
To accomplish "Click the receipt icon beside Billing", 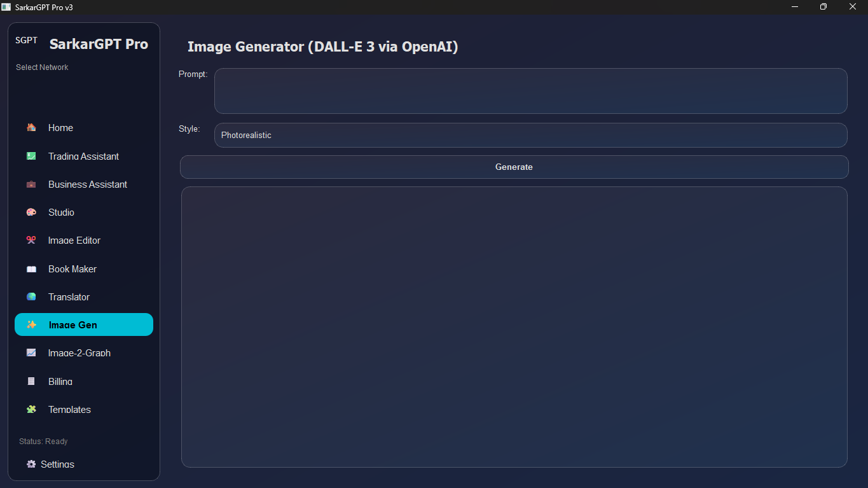I will tap(31, 381).
